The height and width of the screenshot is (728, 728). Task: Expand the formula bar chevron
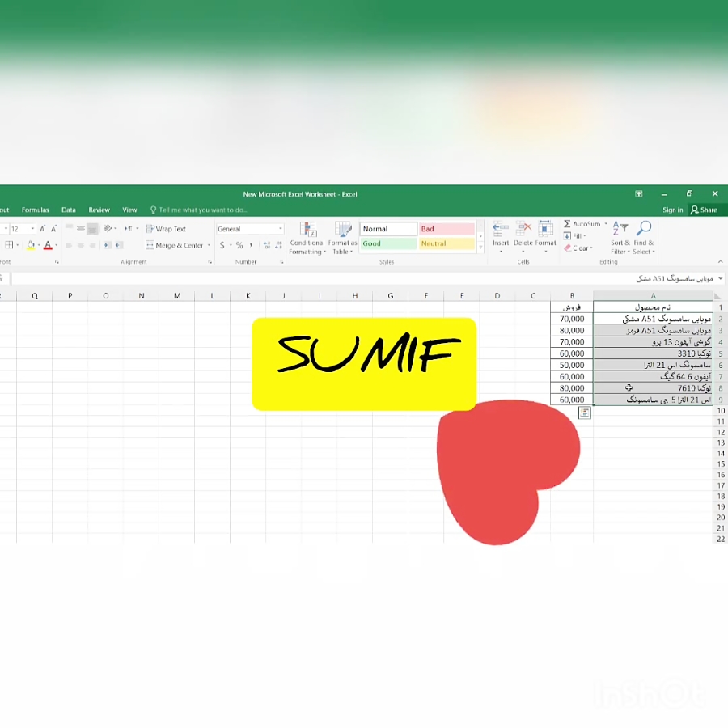tap(720, 279)
